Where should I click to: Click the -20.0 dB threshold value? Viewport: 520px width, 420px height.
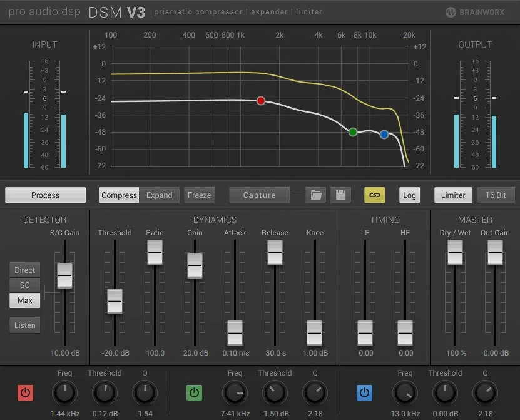point(115,353)
